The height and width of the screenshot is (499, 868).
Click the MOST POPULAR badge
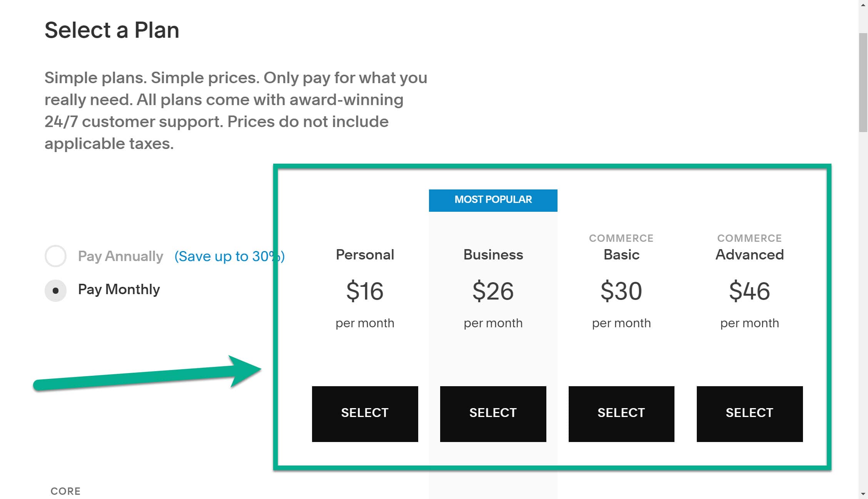click(493, 199)
